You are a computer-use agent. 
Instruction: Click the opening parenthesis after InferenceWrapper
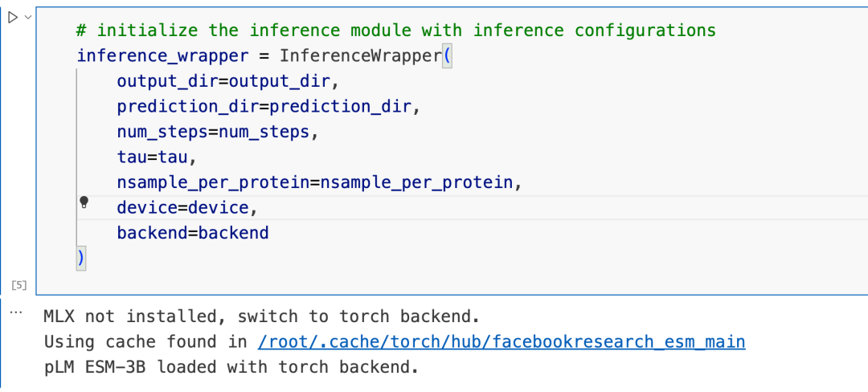pyautogui.click(x=447, y=56)
